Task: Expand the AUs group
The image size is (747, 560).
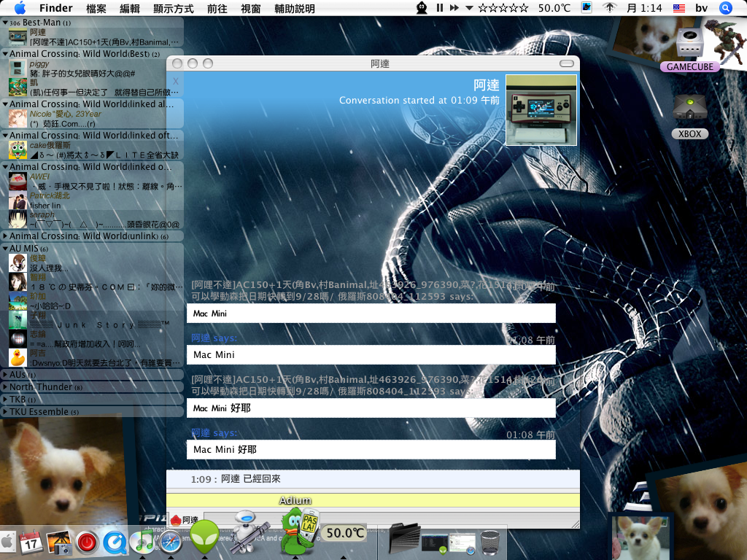Action: [x=5, y=374]
